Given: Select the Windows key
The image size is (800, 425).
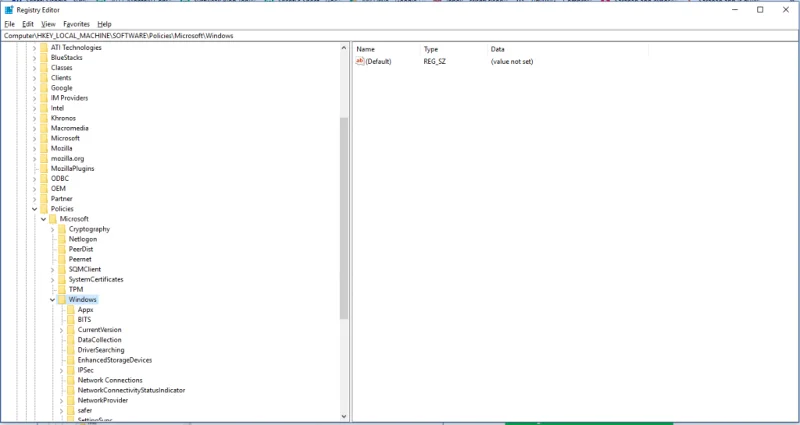Looking at the screenshot, I should click(x=82, y=299).
